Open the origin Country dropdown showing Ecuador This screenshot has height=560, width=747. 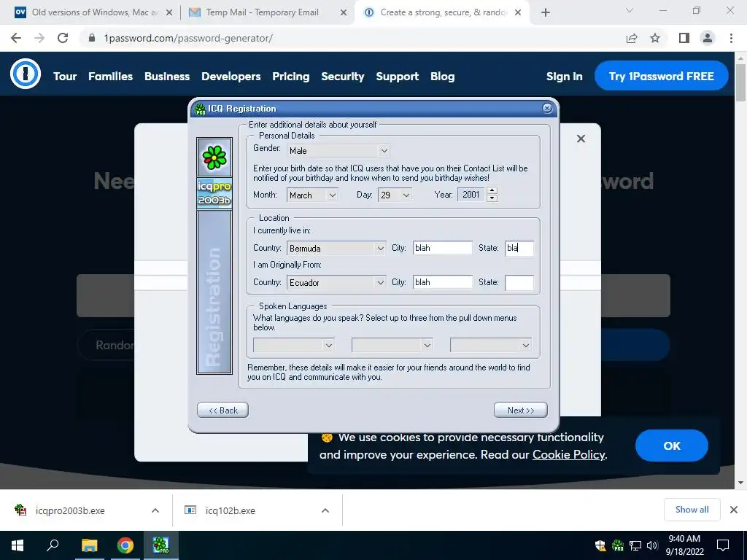(x=336, y=282)
